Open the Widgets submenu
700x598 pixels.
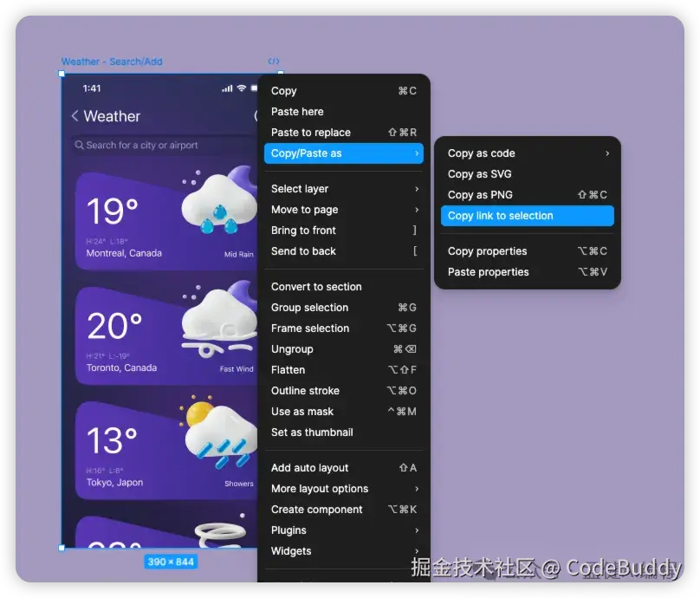343,550
